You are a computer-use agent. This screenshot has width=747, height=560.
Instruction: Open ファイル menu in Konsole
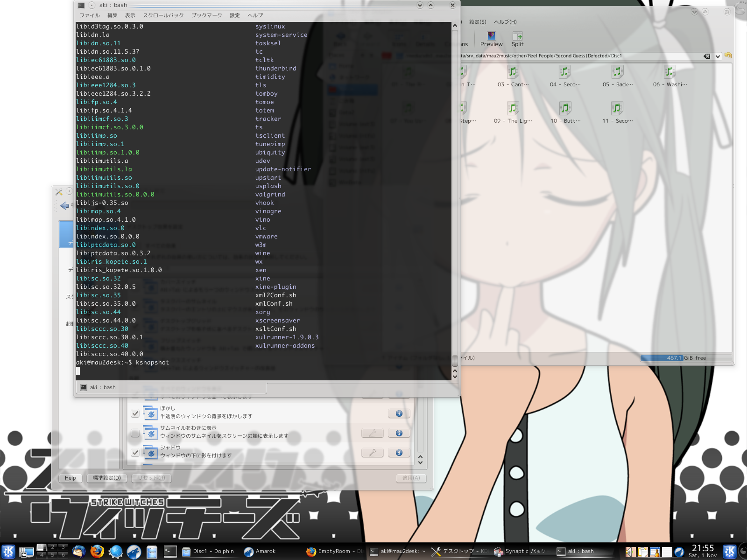(89, 15)
